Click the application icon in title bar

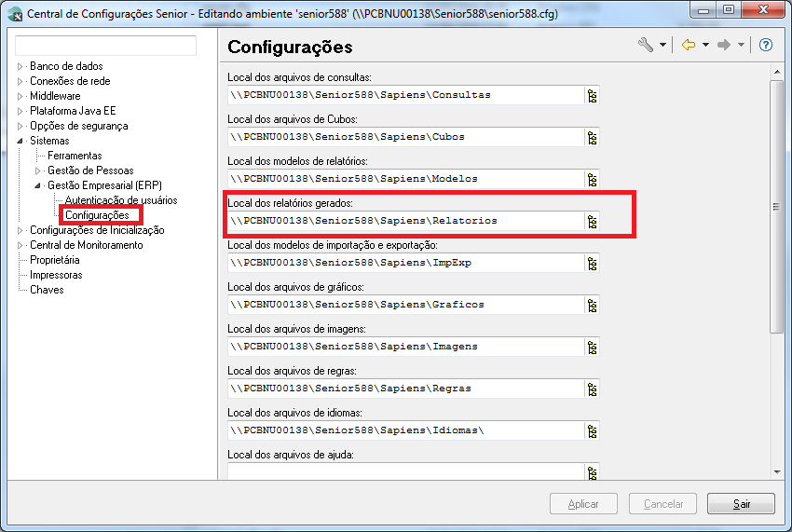point(15,14)
